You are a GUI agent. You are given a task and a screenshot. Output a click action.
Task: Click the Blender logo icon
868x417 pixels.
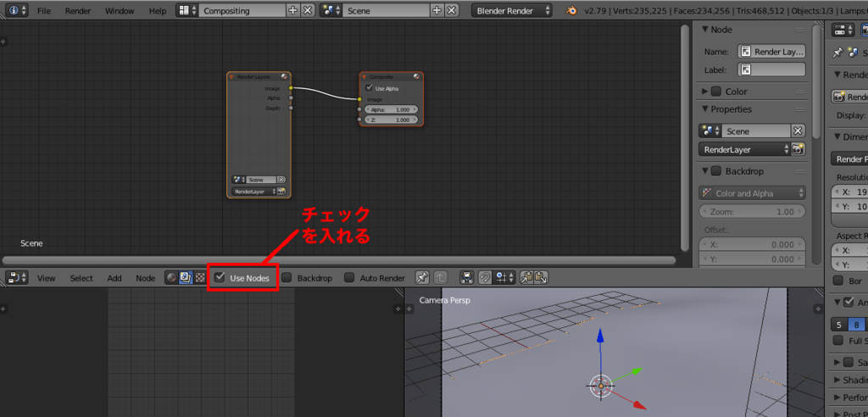[x=573, y=10]
